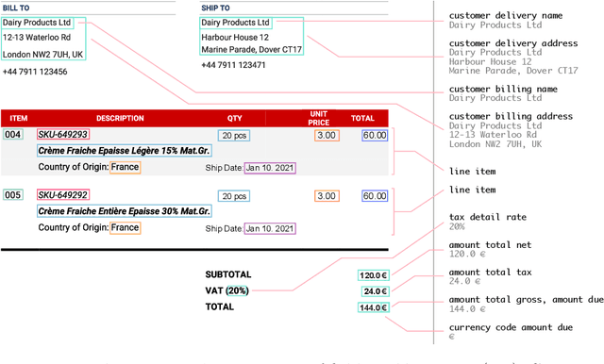
Task: Click the QTY column header
Action: (235, 119)
